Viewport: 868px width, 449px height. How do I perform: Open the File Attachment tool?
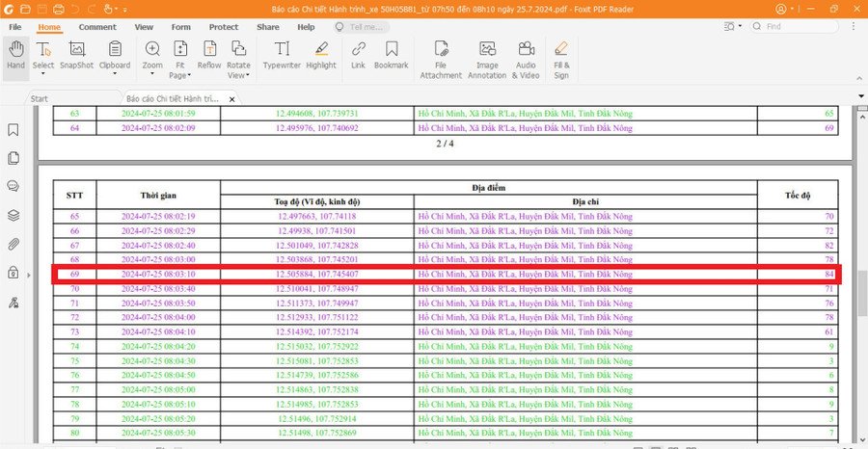coord(441,60)
